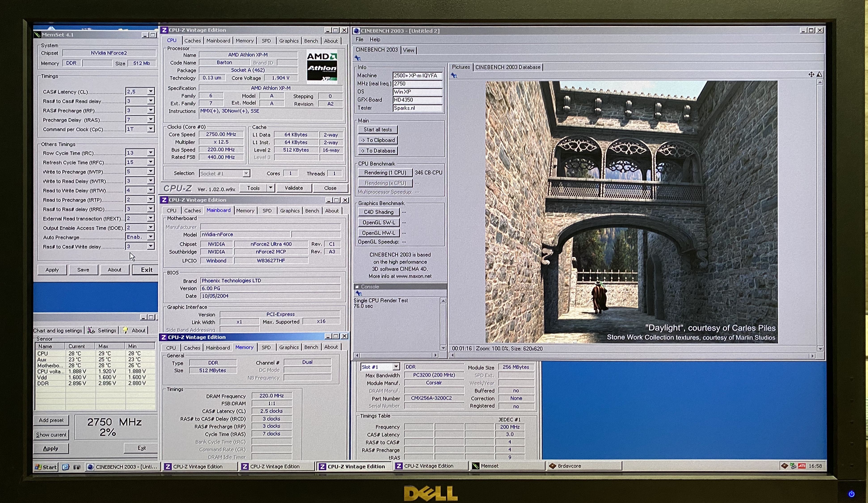Click the move/pan icon above render picture

811,74
